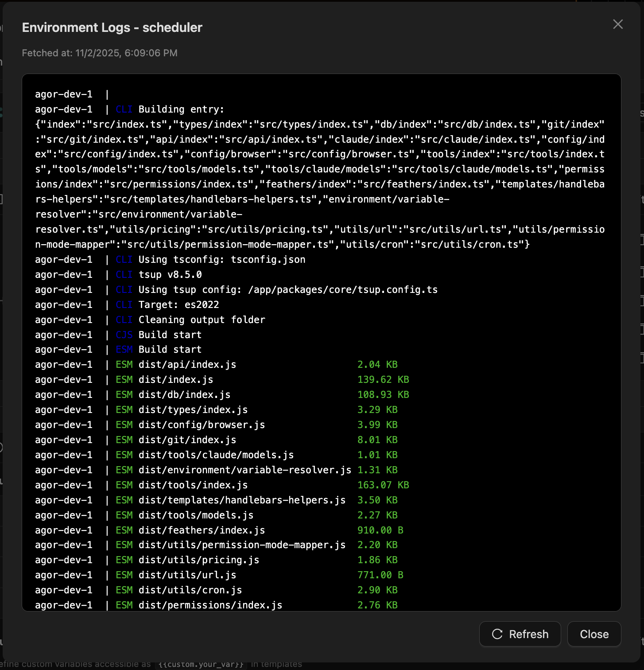Click the fetched timestamp text

(x=100, y=53)
